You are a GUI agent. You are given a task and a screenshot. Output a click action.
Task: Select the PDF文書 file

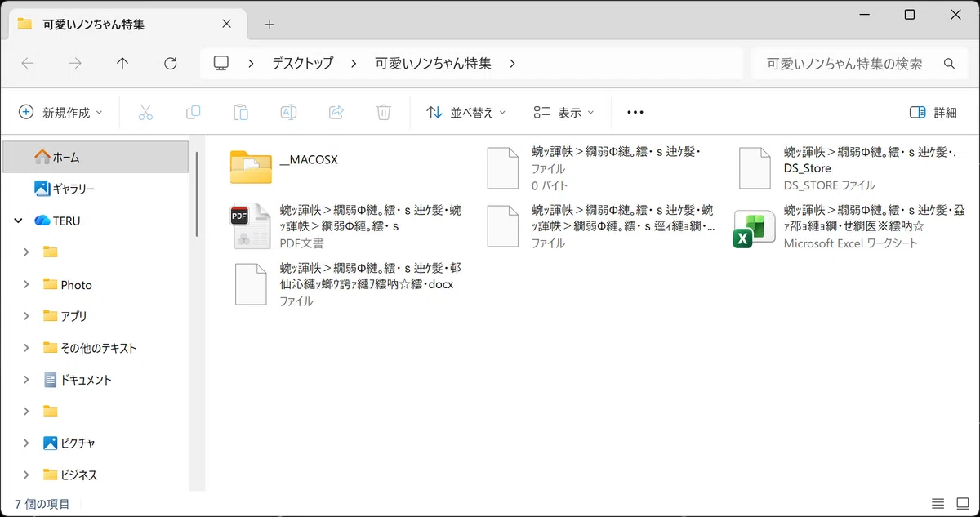click(347, 225)
